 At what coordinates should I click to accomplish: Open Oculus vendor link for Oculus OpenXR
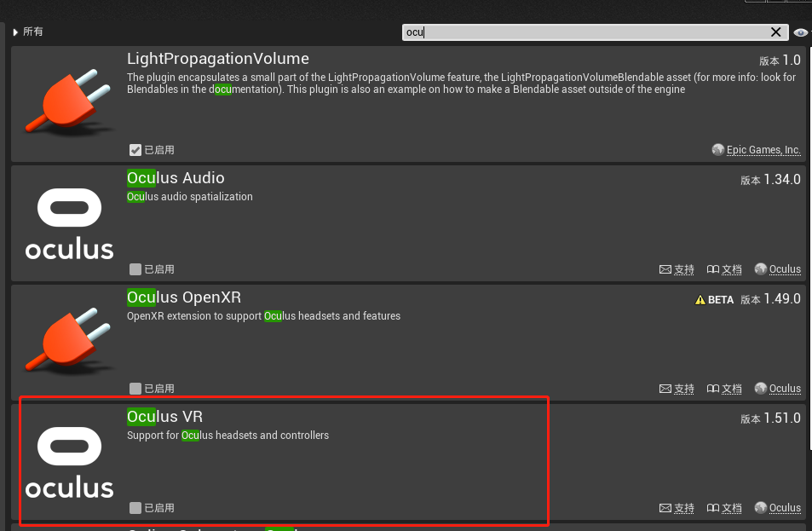click(785, 388)
